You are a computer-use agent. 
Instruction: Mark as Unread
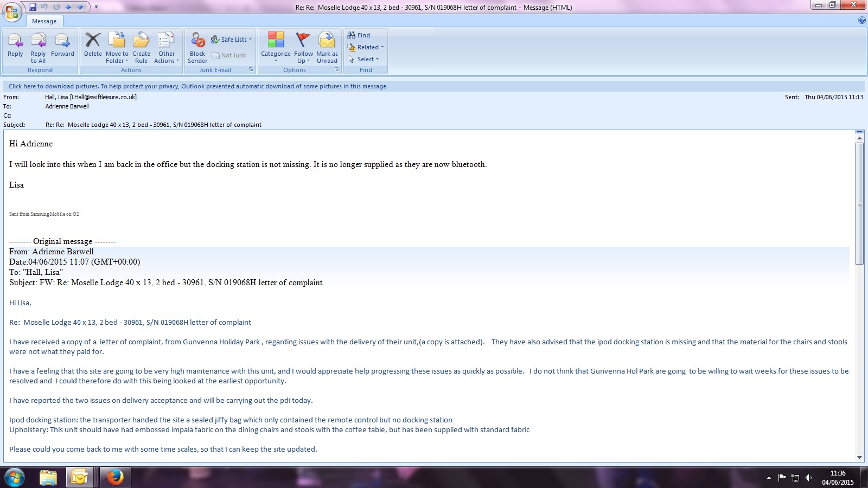(327, 47)
